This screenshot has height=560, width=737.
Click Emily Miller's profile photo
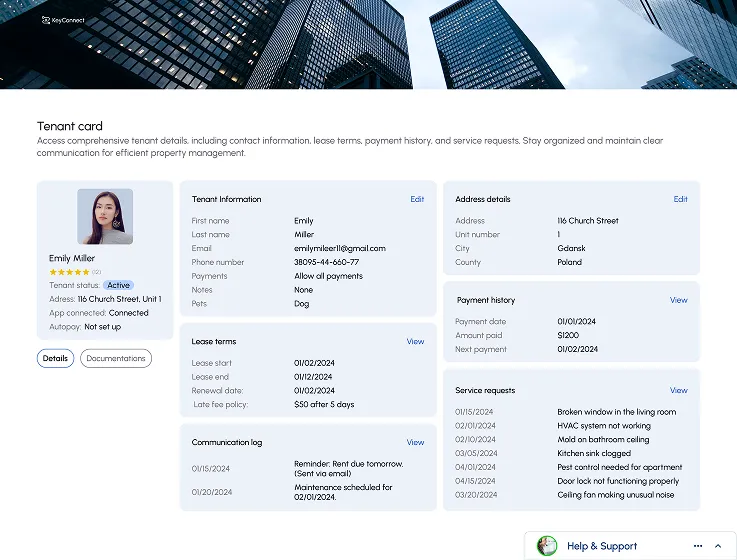(105, 216)
